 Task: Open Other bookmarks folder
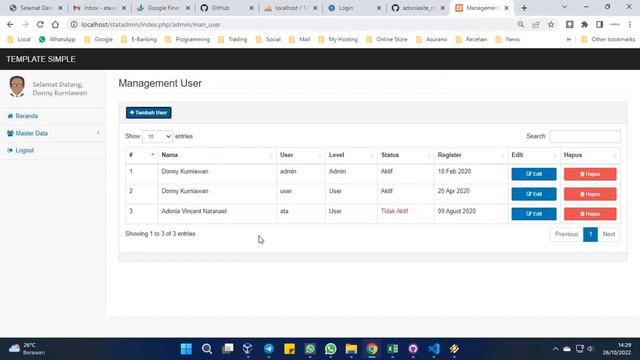(608, 39)
